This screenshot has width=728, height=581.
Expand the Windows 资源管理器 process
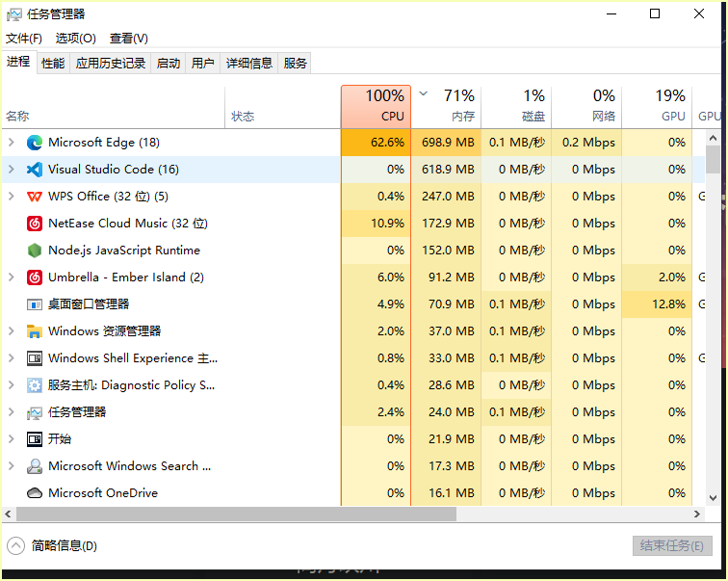[x=12, y=331]
